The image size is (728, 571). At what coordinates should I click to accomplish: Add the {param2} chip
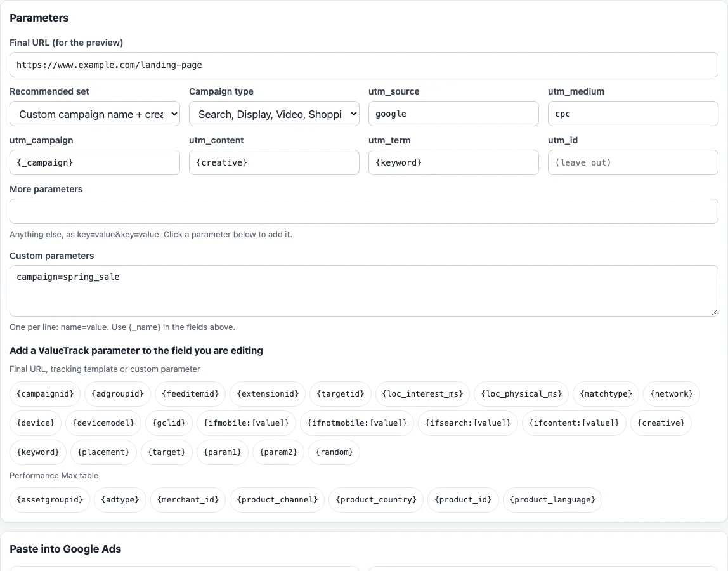pyautogui.click(x=278, y=452)
